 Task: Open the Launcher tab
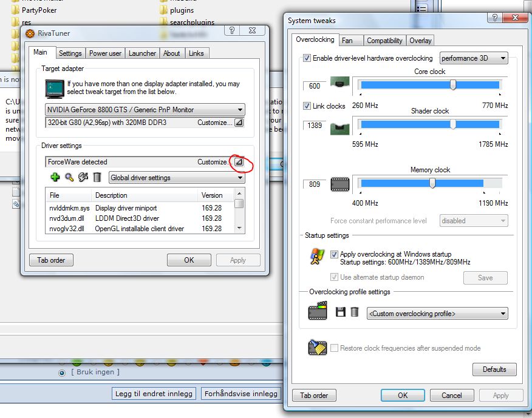tap(142, 53)
